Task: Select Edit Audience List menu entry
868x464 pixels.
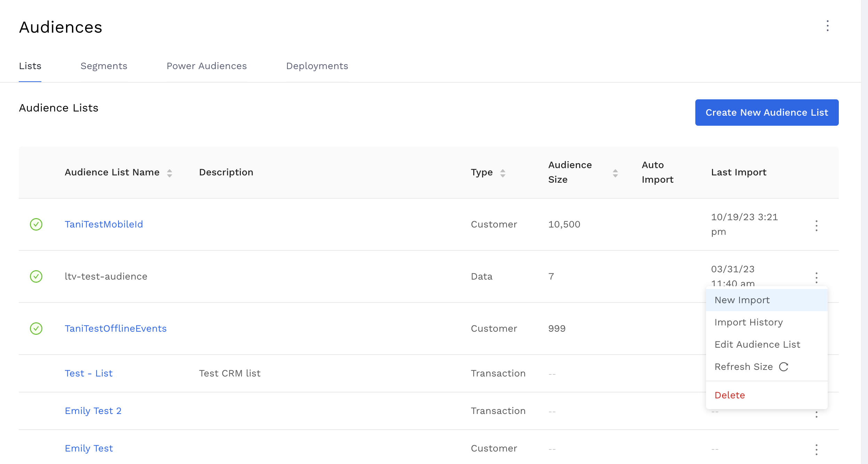Action: point(757,345)
